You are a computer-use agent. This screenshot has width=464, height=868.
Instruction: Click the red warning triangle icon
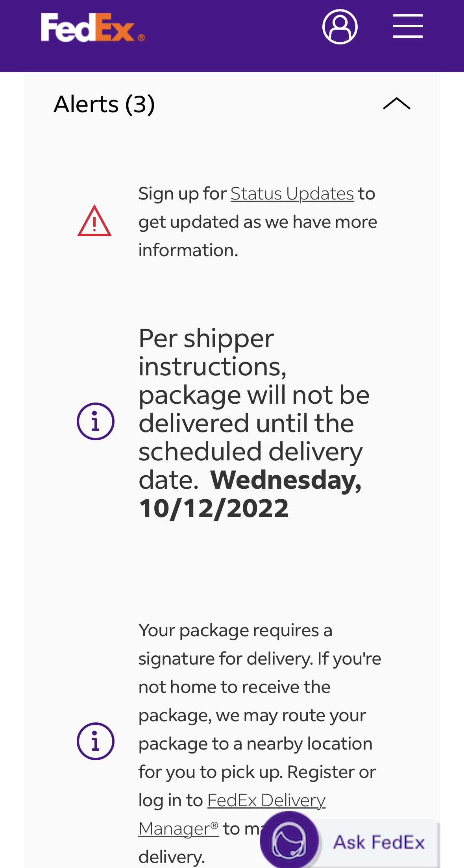point(94,221)
